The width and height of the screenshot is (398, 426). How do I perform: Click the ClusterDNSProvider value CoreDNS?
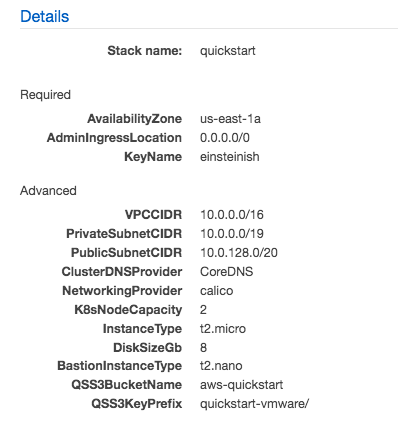pos(227,272)
